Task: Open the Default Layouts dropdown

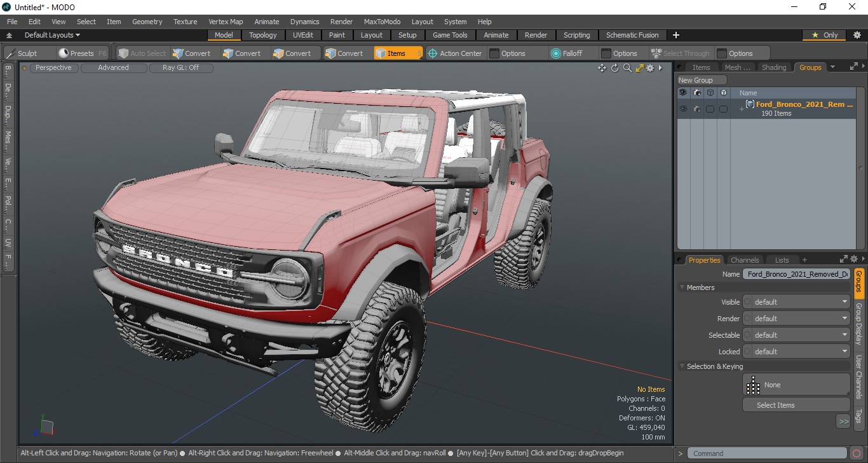Action: click(52, 35)
